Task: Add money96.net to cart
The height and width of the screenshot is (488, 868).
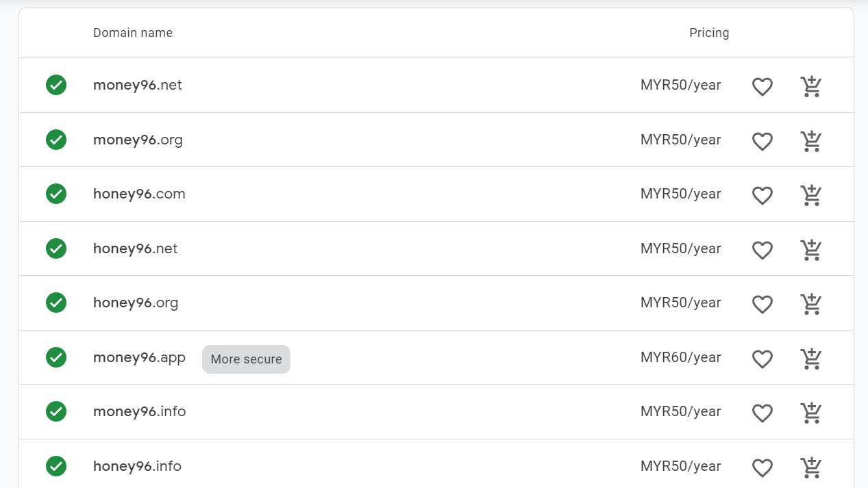Action: (811, 86)
